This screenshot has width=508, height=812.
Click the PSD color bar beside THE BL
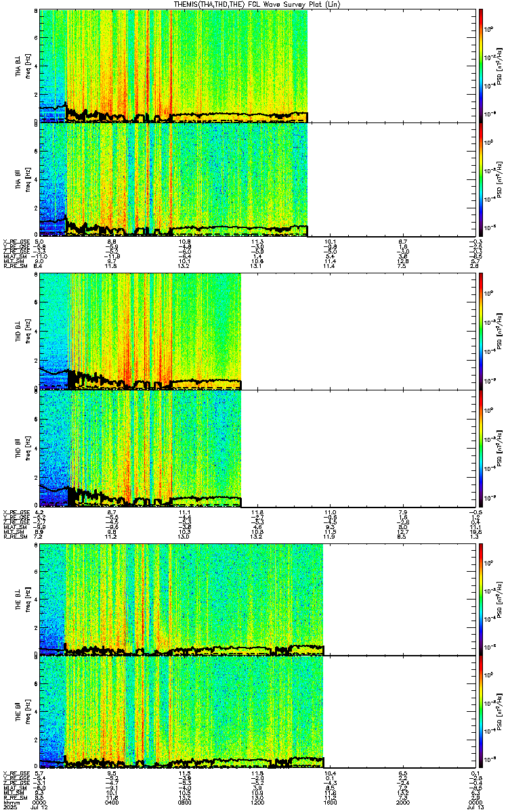coord(481,600)
